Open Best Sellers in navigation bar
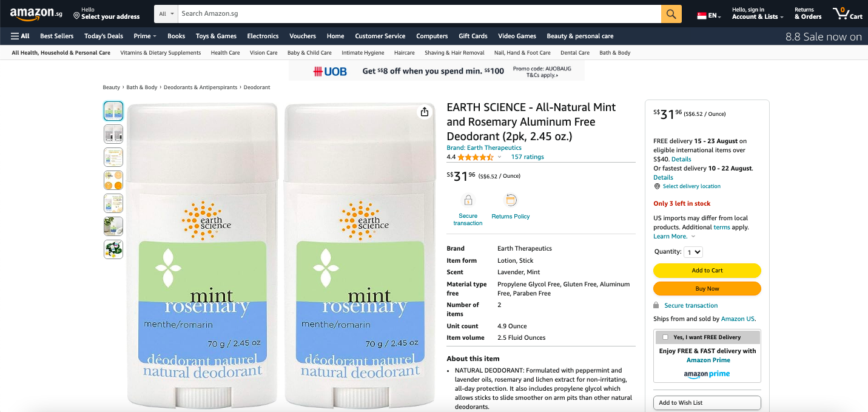The image size is (868, 412). (57, 36)
